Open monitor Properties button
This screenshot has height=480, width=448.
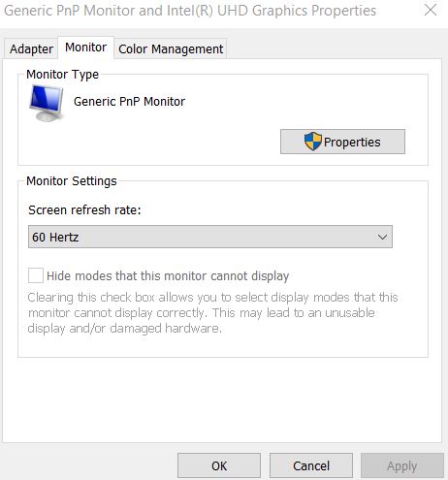coord(342,142)
